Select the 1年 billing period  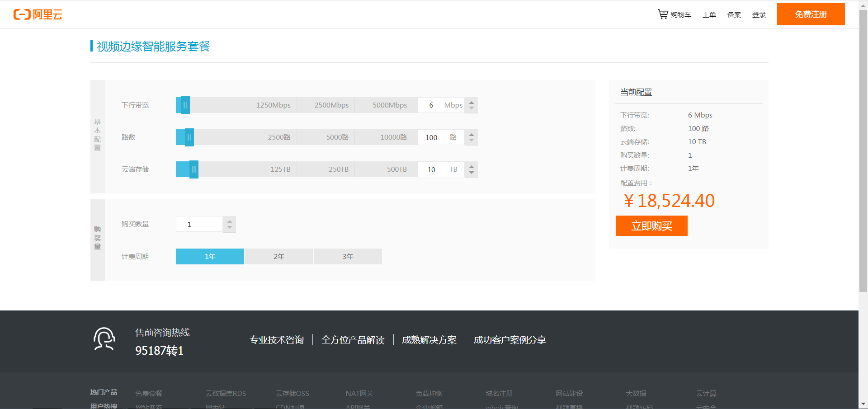210,256
